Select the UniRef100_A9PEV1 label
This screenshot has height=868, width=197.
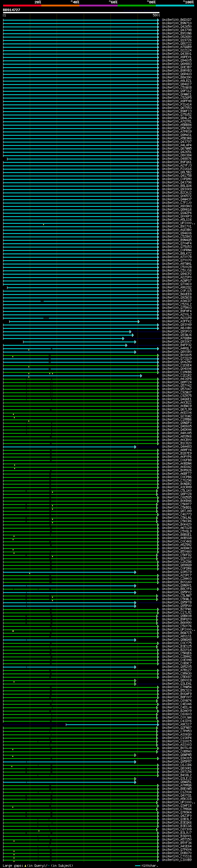pos(177,57)
